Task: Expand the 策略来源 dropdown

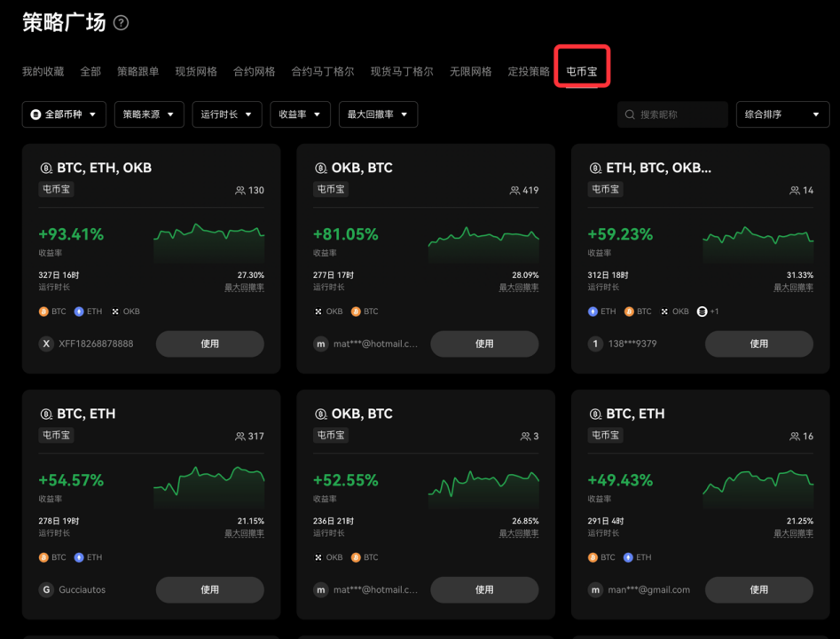Action: pos(148,114)
